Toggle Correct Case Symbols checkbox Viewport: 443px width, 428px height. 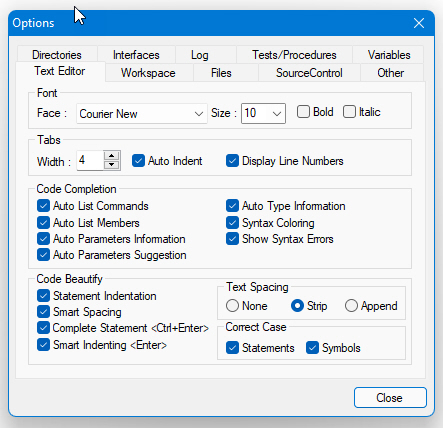pyautogui.click(x=312, y=348)
